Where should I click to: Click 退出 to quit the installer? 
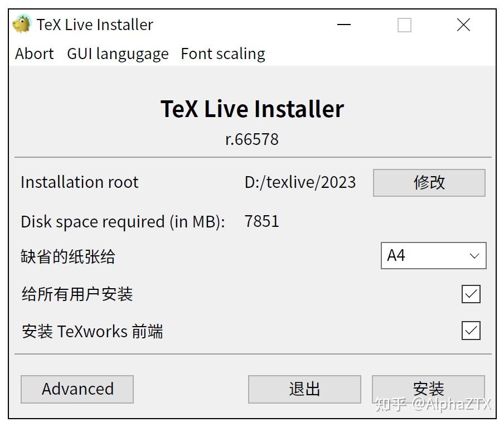pyautogui.click(x=304, y=389)
